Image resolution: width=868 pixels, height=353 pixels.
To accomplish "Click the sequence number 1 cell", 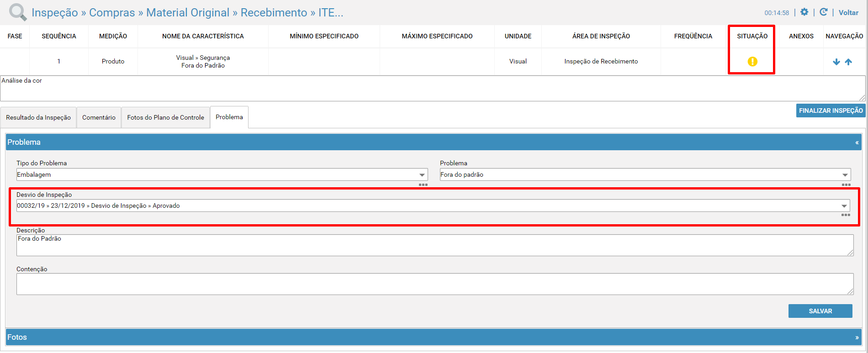I will pyautogui.click(x=58, y=61).
